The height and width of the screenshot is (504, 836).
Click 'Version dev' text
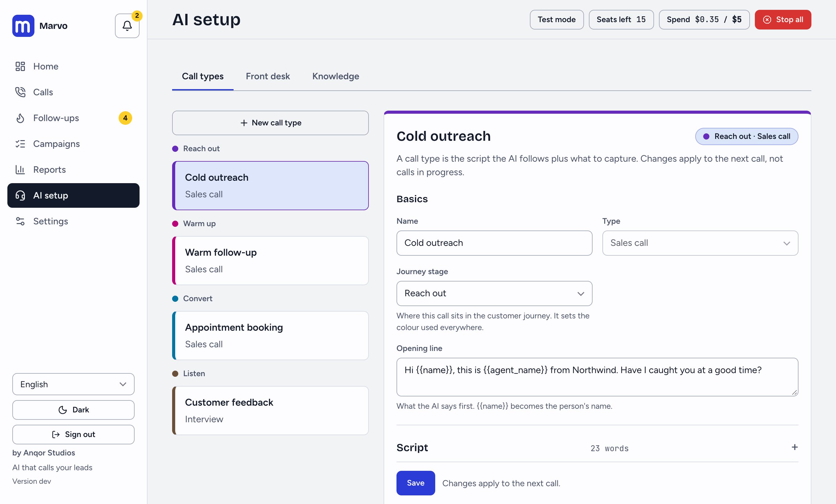[x=32, y=481]
